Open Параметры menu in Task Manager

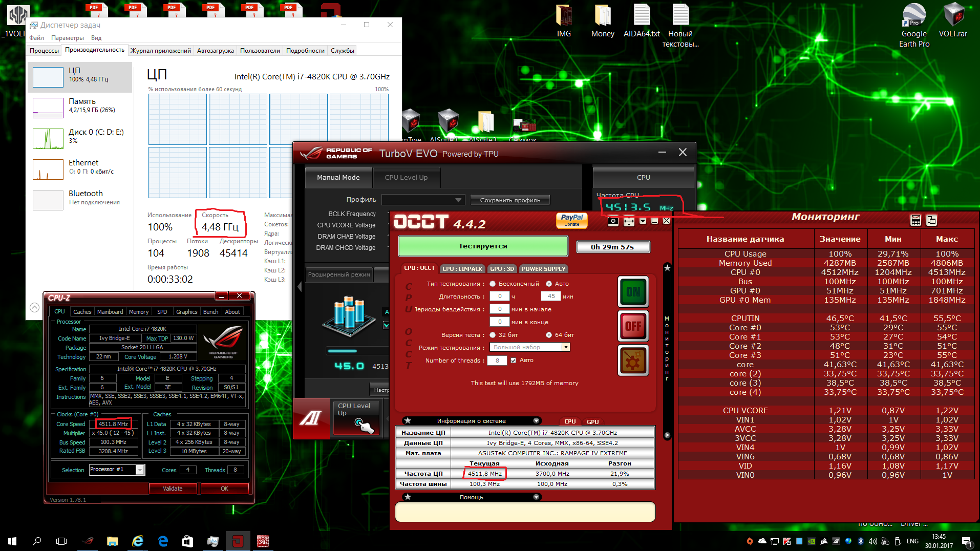click(68, 38)
